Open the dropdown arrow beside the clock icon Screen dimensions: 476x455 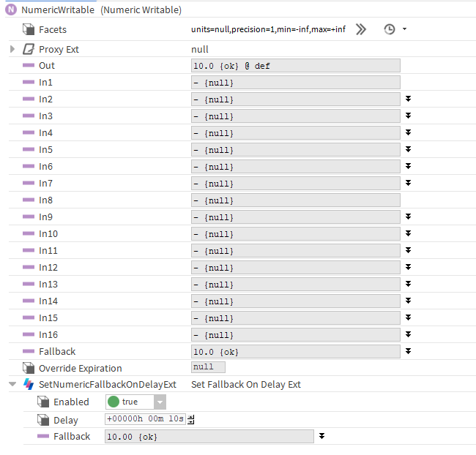pyautogui.click(x=405, y=29)
